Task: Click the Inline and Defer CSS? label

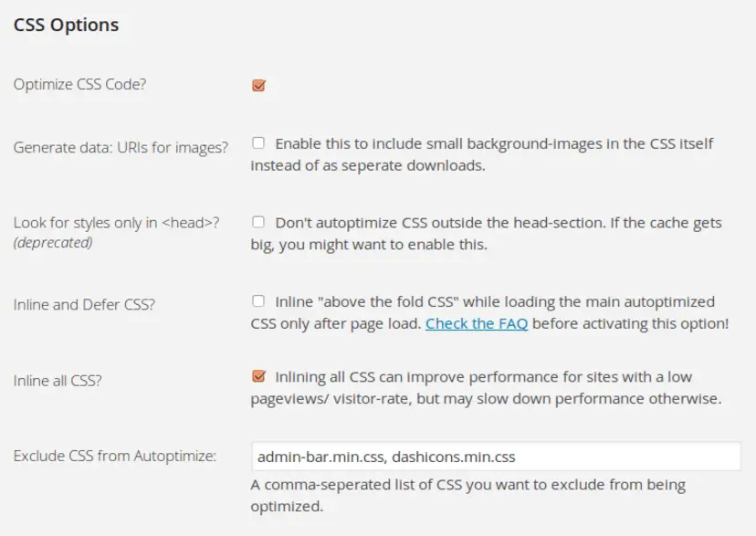Action: 84,305
